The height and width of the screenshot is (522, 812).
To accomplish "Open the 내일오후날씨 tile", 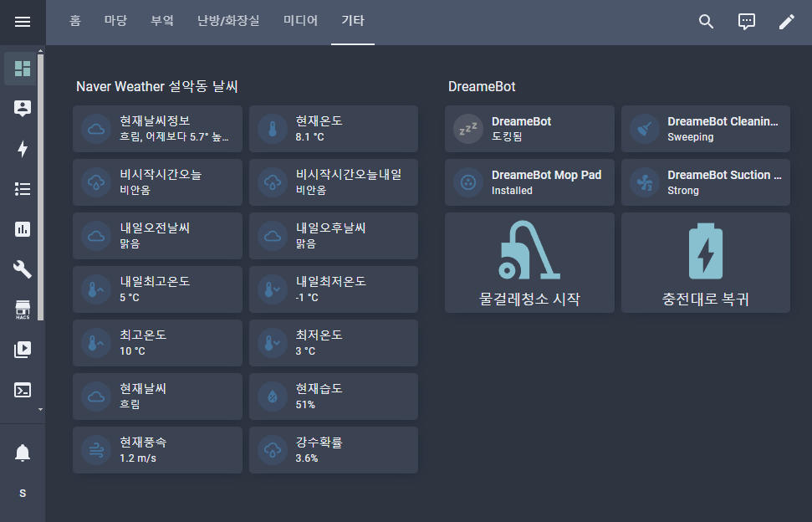I will (x=334, y=236).
